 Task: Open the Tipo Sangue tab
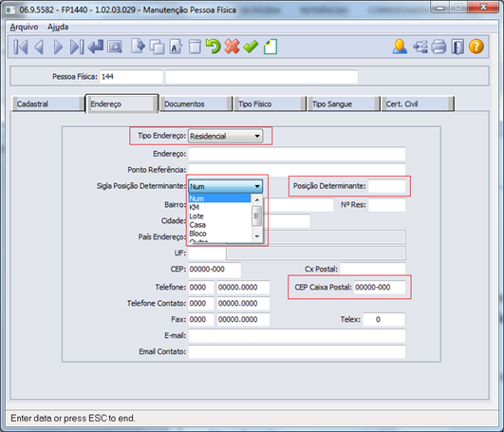344,103
